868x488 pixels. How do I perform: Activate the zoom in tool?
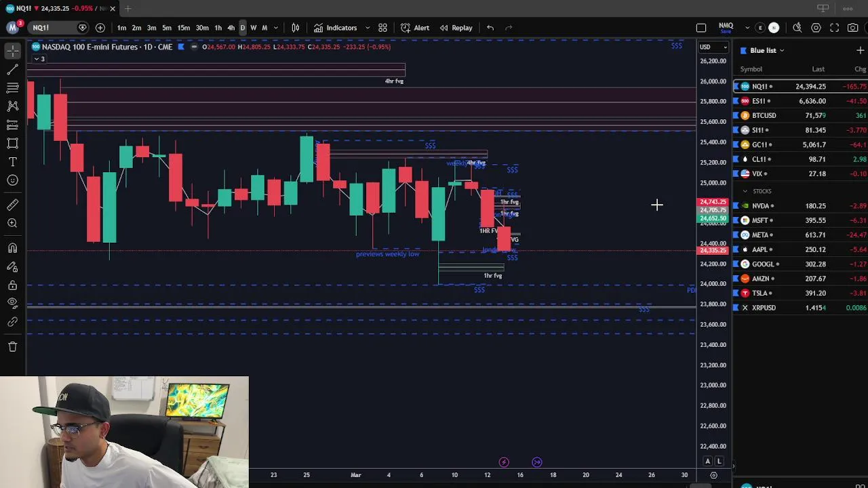click(x=12, y=223)
